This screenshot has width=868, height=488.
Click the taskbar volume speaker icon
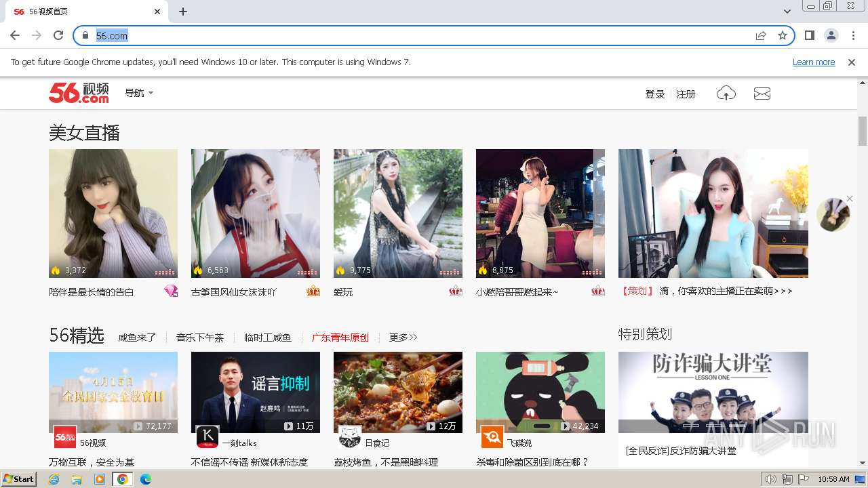770,479
